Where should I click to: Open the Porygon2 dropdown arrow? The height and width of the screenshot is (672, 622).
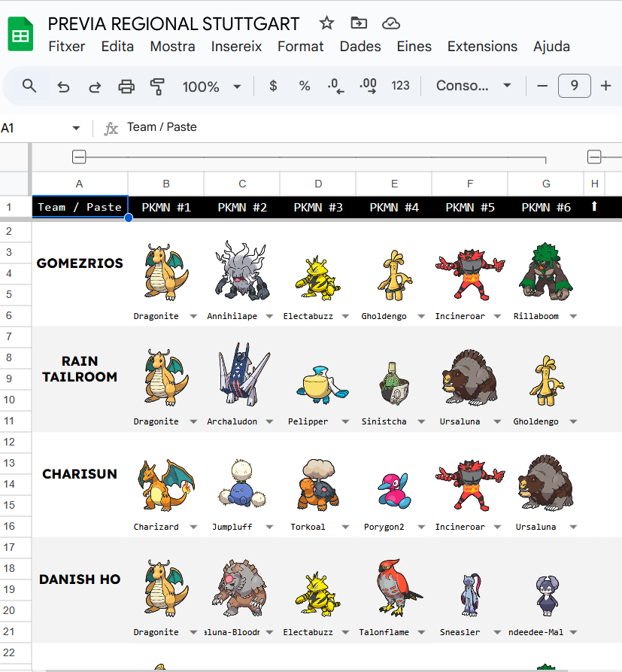[x=421, y=528]
